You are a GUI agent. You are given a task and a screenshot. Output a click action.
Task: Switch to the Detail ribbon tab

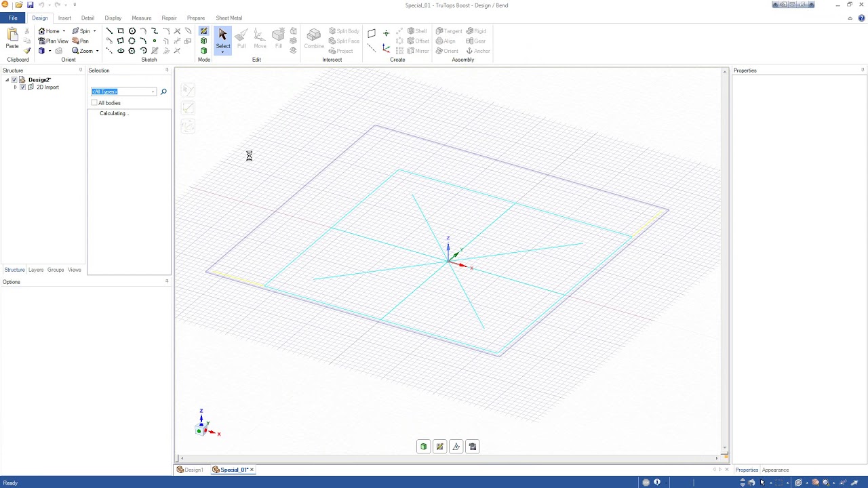tap(87, 18)
